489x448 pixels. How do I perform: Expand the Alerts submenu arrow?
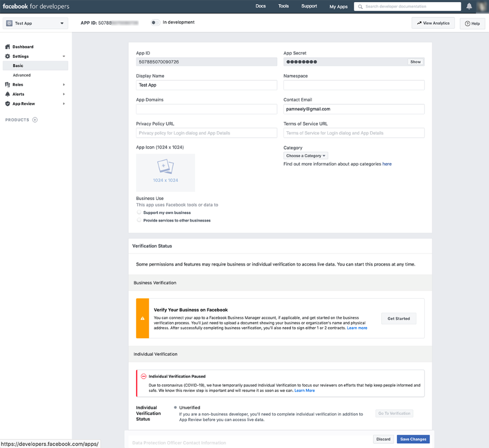(x=64, y=94)
